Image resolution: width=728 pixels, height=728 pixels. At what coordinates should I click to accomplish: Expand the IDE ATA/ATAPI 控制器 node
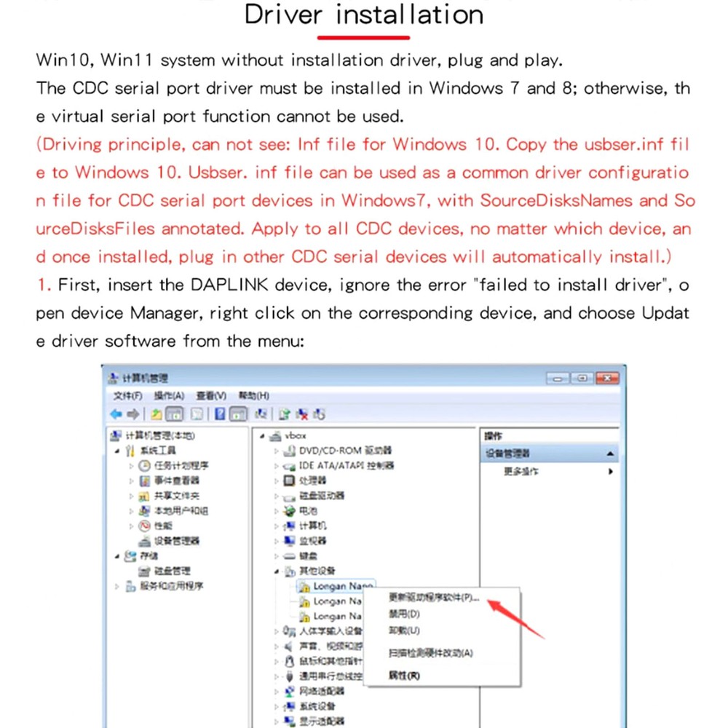pyautogui.click(x=276, y=466)
